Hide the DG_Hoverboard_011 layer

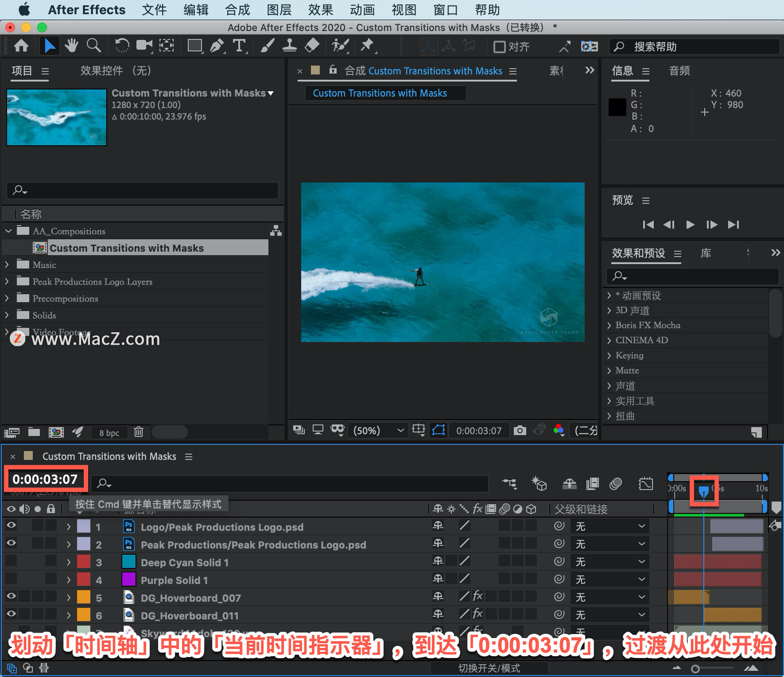click(x=11, y=614)
